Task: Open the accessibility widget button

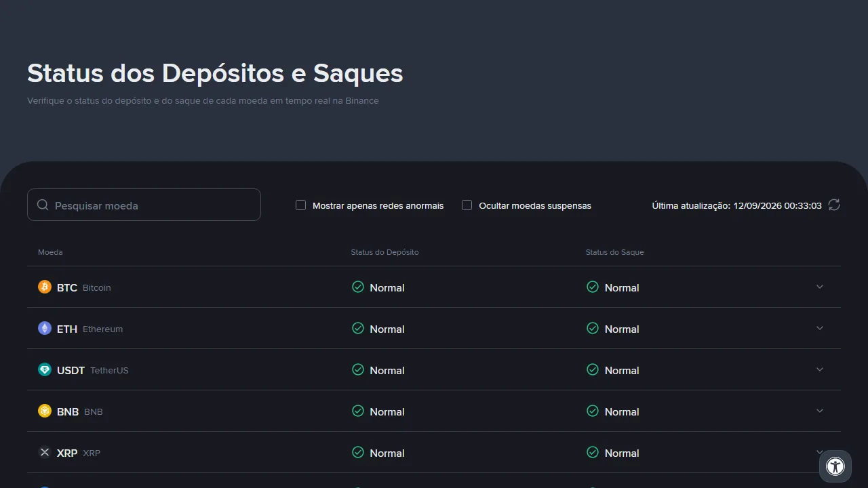Action: (x=835, y=466)
